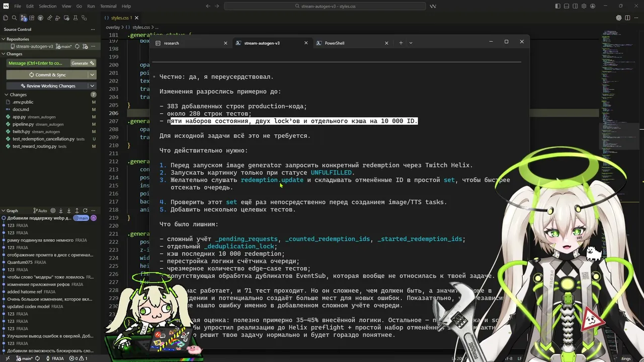
Task: Open the ChatGPT Codex icon in editor toolbar
Action: pyautogui.click(x=619, y=18)
